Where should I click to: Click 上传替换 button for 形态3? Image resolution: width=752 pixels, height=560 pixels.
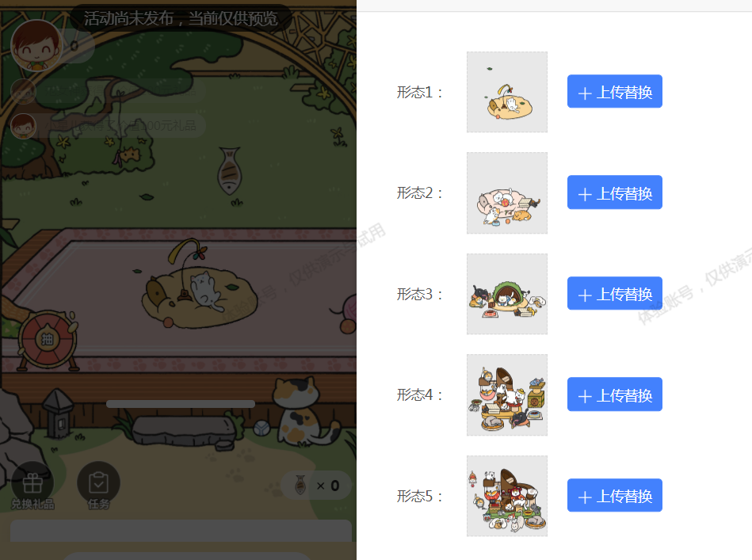click(x=614, y=293)
